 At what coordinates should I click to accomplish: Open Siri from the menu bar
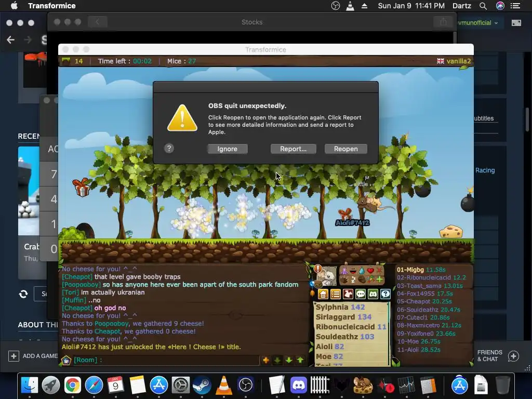(500, 6)
